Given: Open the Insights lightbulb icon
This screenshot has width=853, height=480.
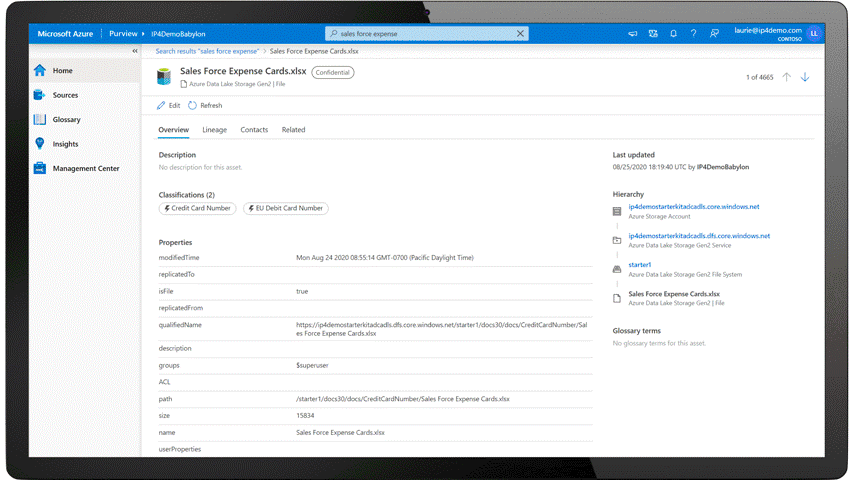Looking at the screenshot, I should 40,144.
